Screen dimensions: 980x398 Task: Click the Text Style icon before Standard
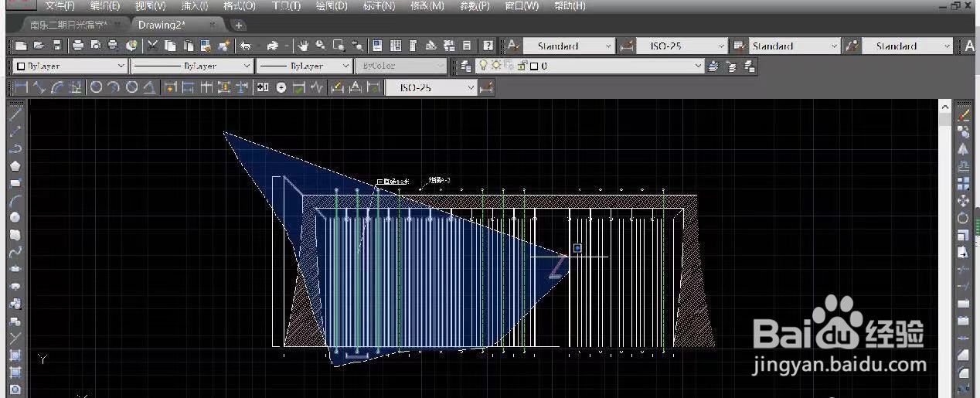(512, 46)
